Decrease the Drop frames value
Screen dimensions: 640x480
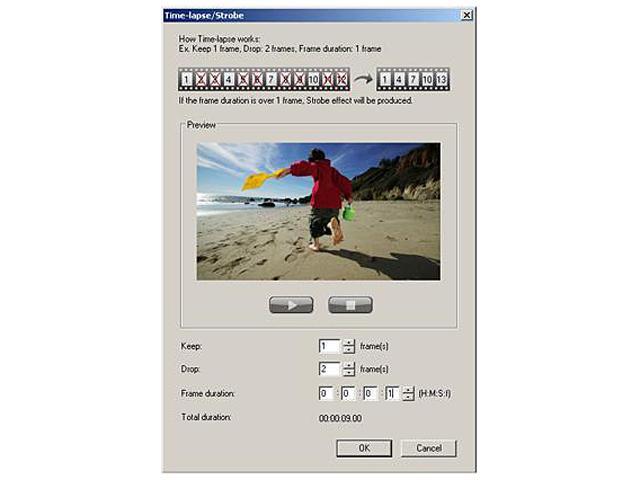coord(349,374)
